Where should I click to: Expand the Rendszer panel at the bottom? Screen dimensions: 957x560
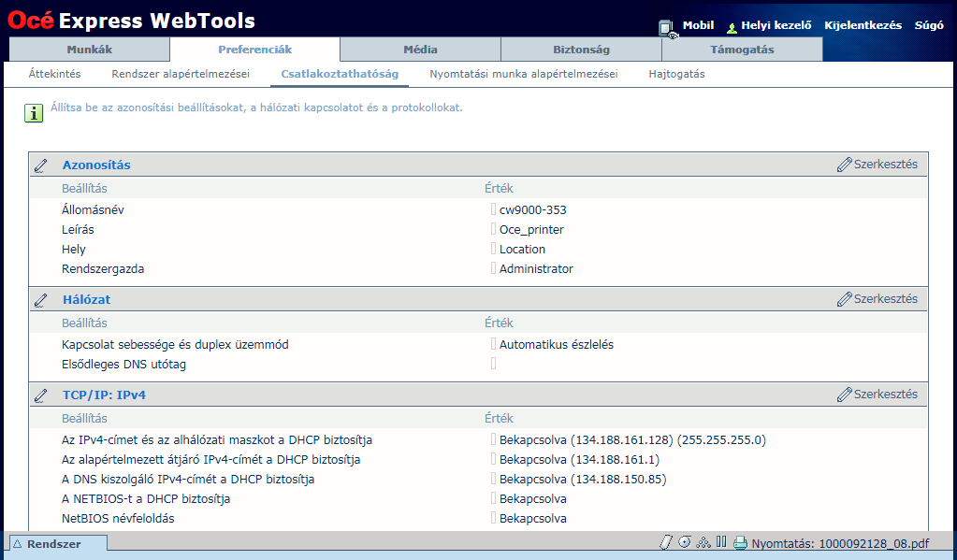click(x=59, y=544)
